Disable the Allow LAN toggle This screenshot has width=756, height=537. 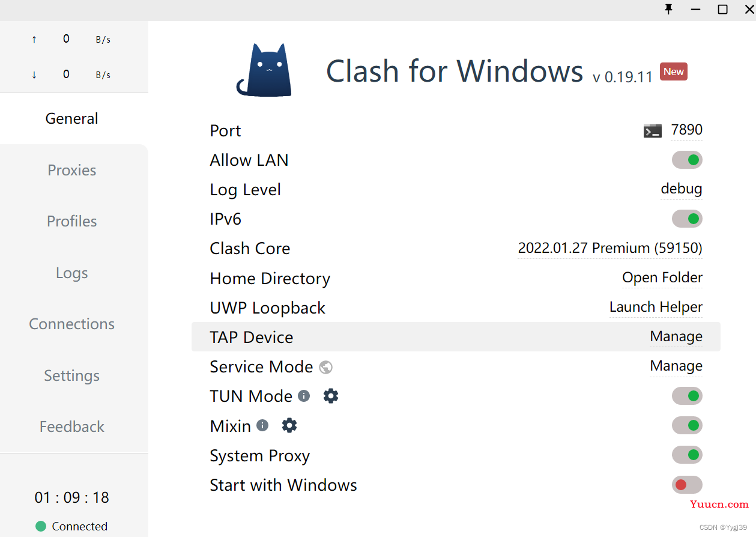[x=687, y=160]
